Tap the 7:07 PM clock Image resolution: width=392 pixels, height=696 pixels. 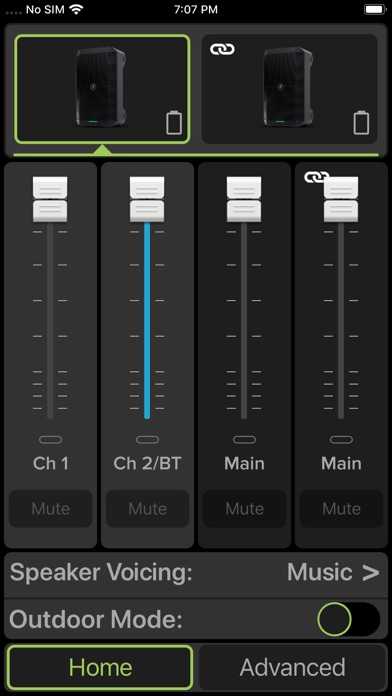196,9
